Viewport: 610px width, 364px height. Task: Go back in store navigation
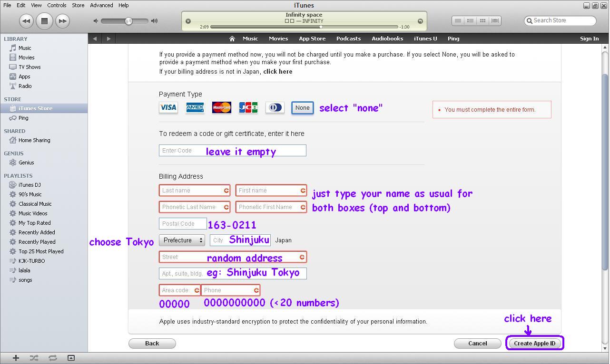click(x=95, y=38)
